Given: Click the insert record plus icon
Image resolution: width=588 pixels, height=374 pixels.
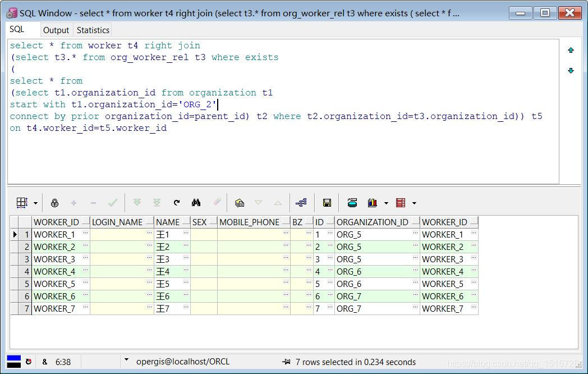Looking at the screenshot, I should (x=73, y=203).
